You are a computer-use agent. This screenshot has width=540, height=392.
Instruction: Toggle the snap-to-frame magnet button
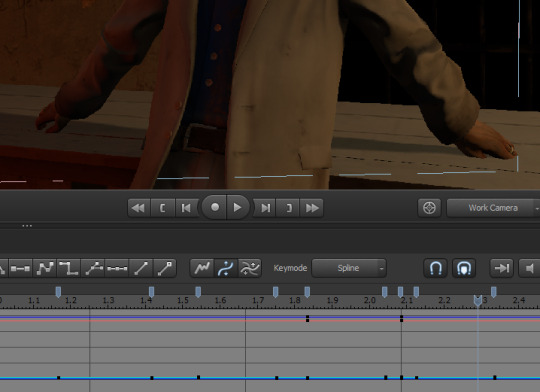click(464, 268)
